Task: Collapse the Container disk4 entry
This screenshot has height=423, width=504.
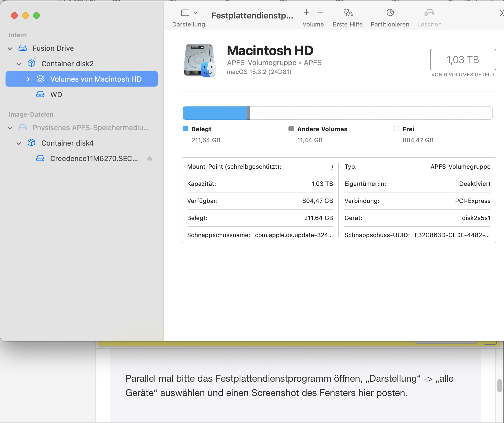Action: click(x=19, y=143)
